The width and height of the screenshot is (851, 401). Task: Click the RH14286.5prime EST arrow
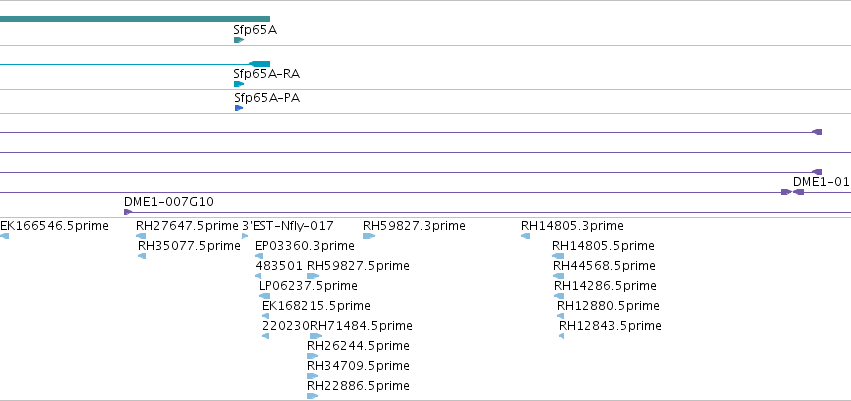pyautogui.click(x=559, y=296)
